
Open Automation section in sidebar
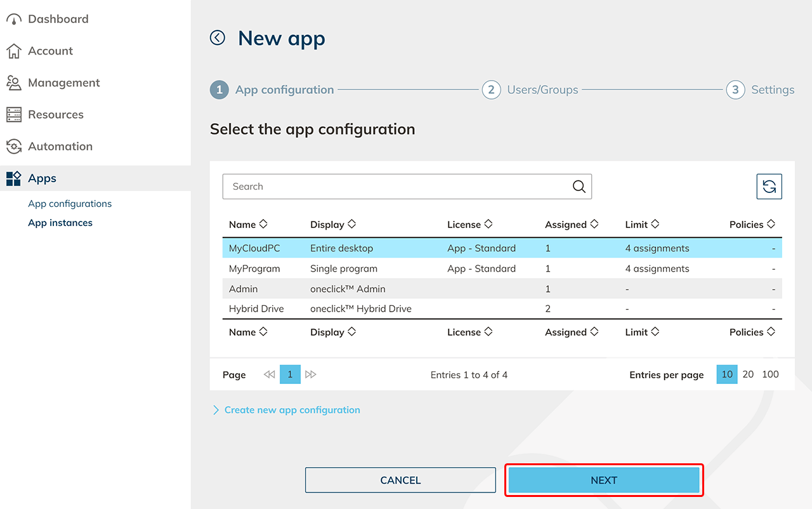pyautogui.click(x=60, y=146)
